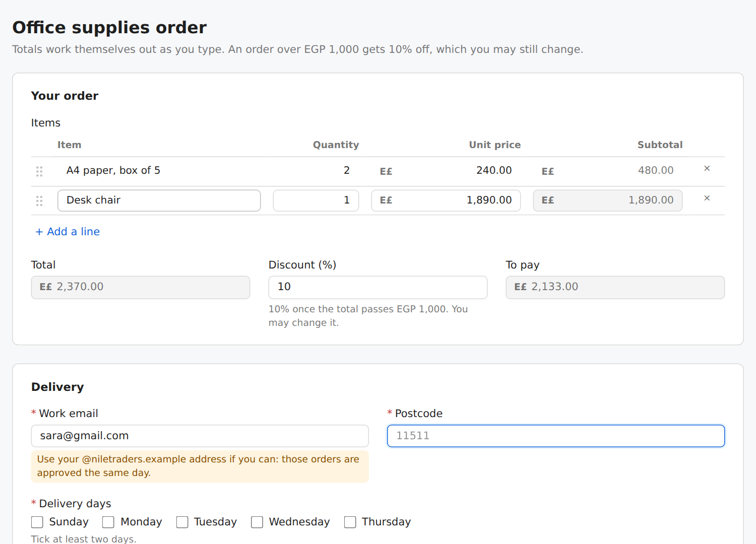The image size is (756, 544).
Task: Remove the A4 paper, box of 5 line
Action: point(707,168)
